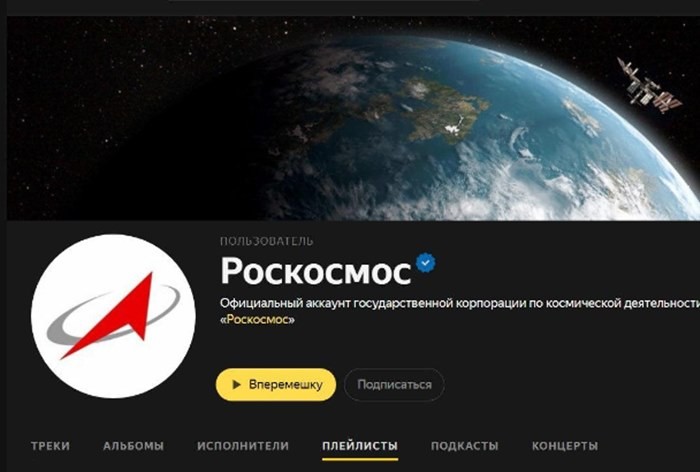Subscribe using the Подписаться button
The image size is (700, 472).
point(394,384)
